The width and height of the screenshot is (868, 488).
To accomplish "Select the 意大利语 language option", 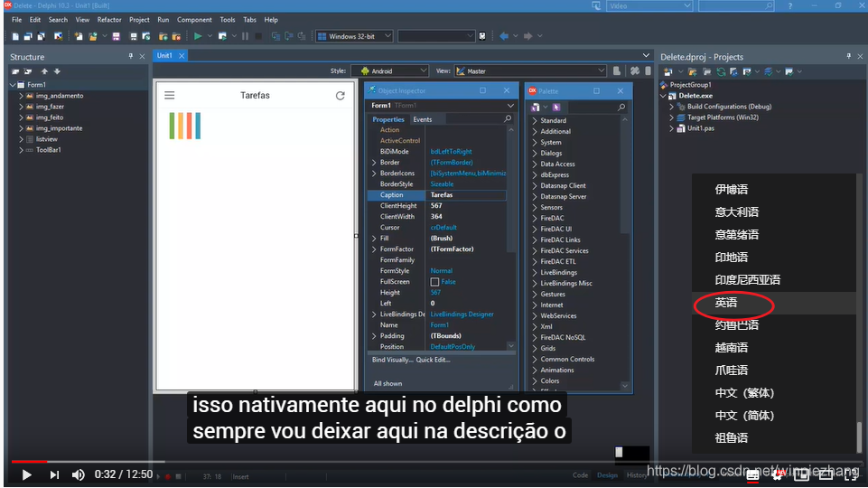I will (736, 212).
